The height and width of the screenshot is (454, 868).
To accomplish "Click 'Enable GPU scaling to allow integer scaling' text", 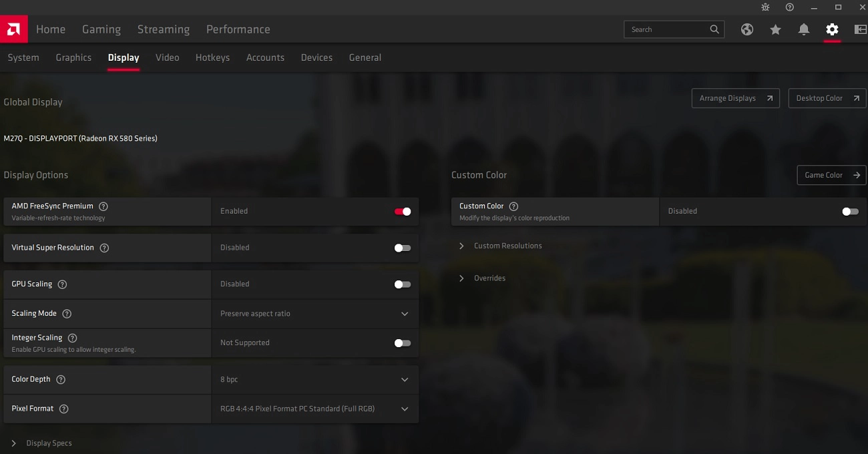I will tap(73, 350).
